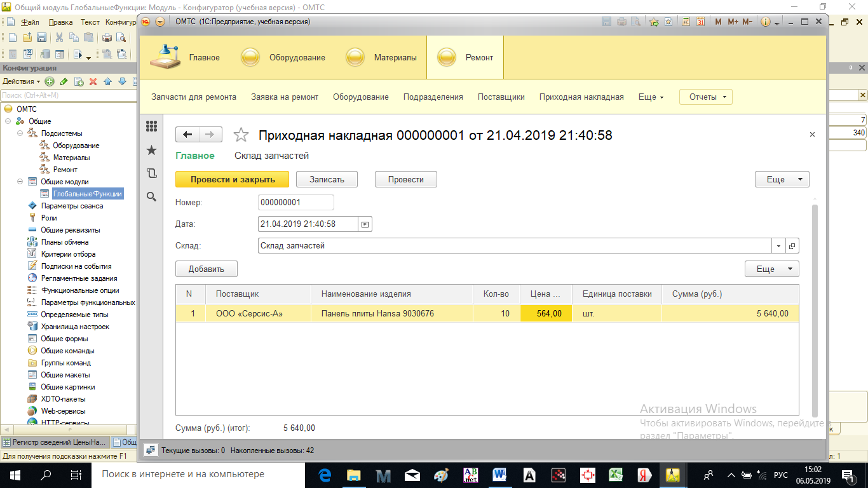This screenshot has height=488, width=868.
Task: Switch to the Ремонт section
Action: click(x=465, y=57)
